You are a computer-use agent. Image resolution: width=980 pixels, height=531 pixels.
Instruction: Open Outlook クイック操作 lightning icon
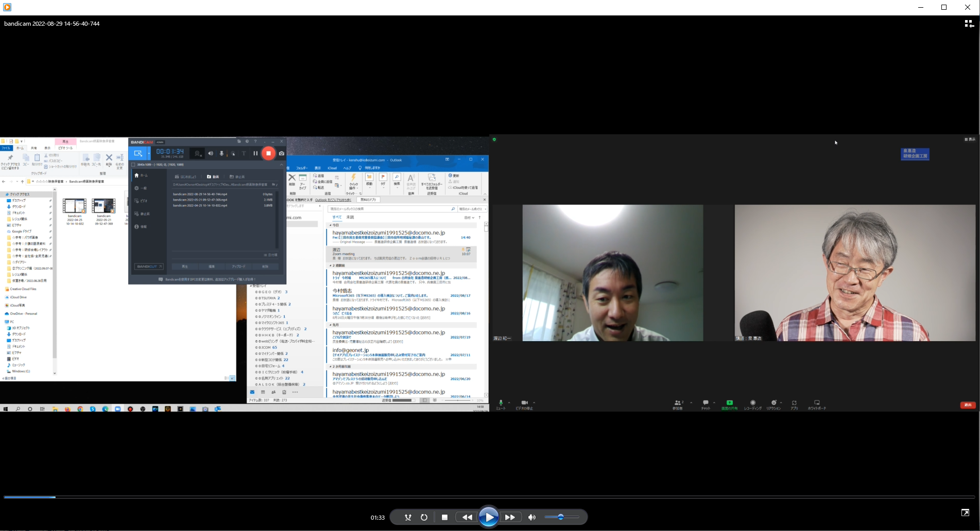click(353, 178)
